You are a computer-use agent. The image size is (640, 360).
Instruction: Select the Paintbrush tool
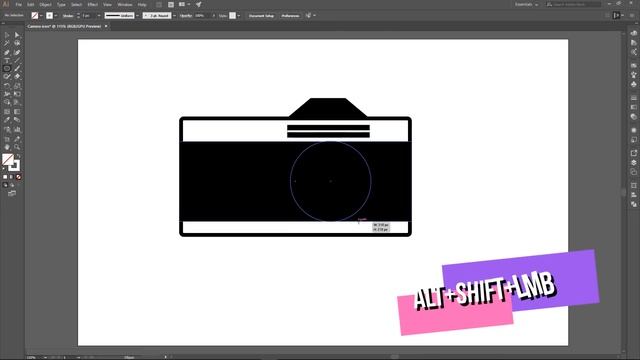(x=17, y=69)
